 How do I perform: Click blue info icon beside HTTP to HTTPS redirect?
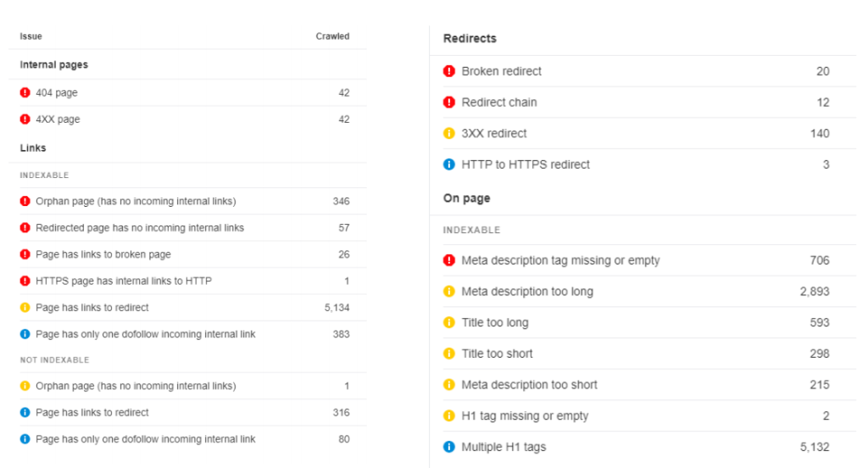point(449,164)
